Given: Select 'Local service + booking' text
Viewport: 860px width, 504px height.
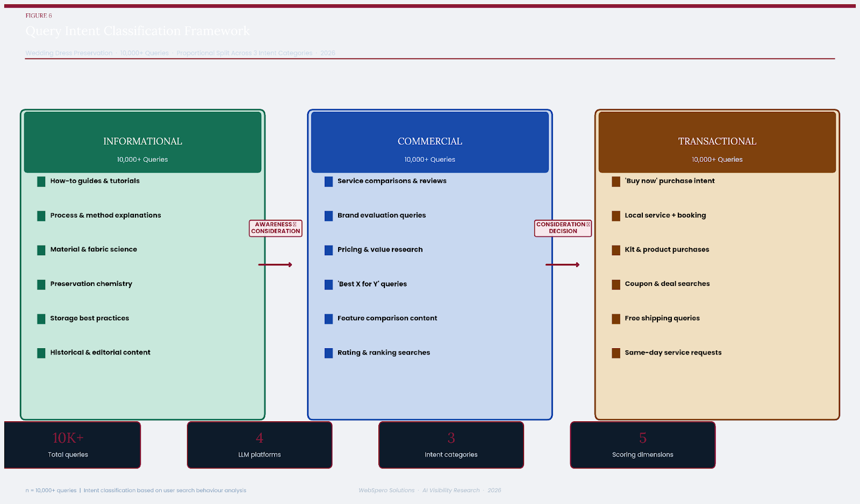Looking at the screenshot, I should [x=665, y=215].
